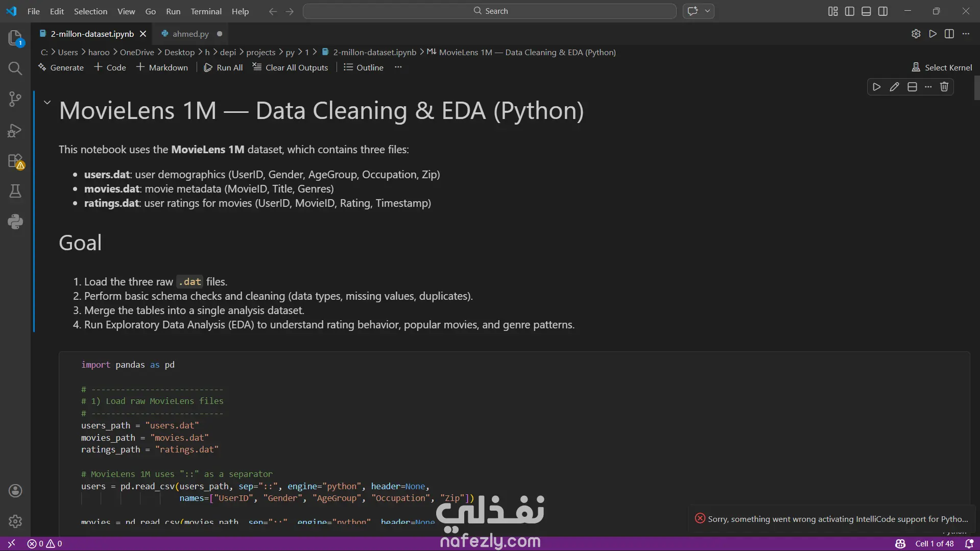This screenshot has height=551, width=980.
Task: Clear All Outputs of the notebook
Action: click(x=290, y=67)
